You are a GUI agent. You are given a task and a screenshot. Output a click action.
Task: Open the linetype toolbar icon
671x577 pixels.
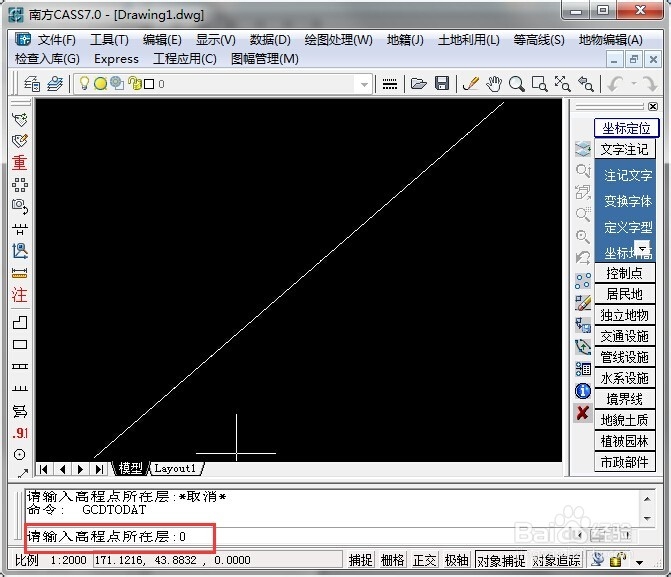(389, 84)
